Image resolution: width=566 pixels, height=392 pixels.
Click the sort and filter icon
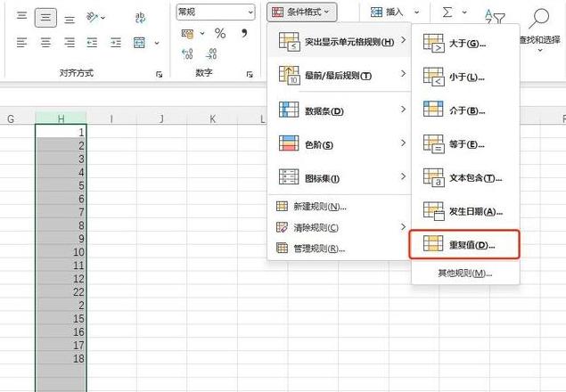point(495,17)
